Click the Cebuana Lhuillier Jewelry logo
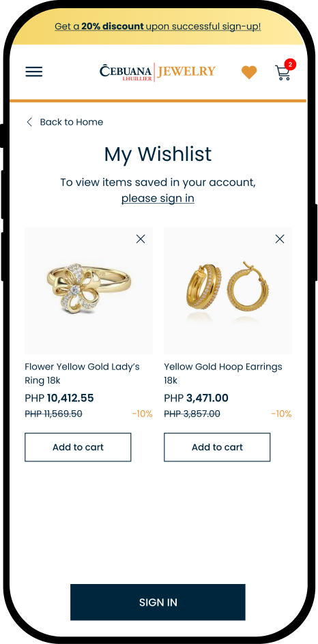Viewport: 318px width, 644px height. point(157,72)
